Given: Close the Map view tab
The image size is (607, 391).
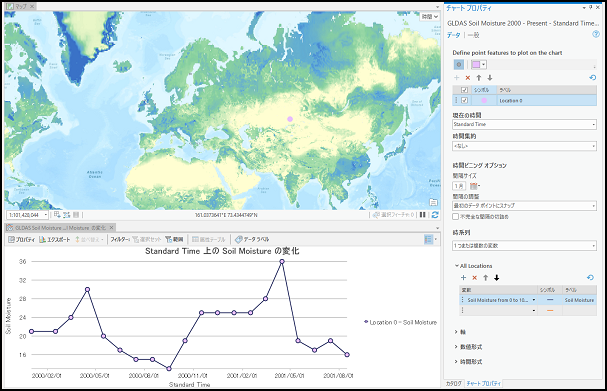Looking at the screenshot, I should tap(32, 7).
